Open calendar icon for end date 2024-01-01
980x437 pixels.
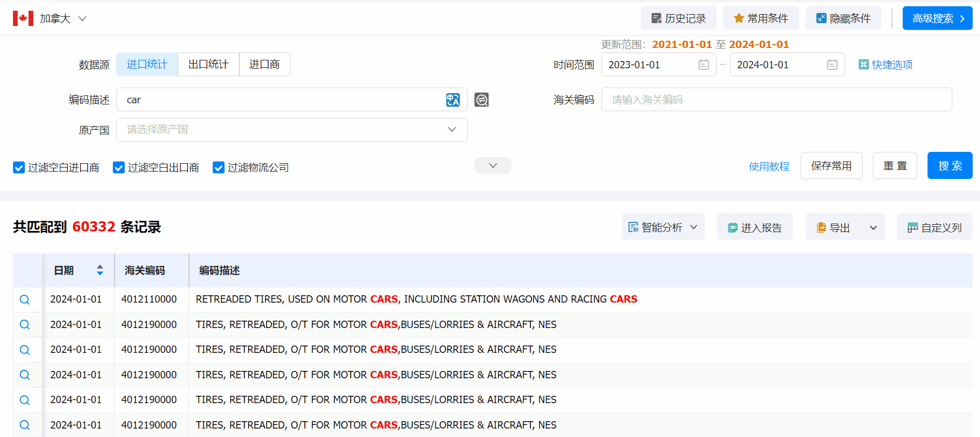tap(832, 65)
